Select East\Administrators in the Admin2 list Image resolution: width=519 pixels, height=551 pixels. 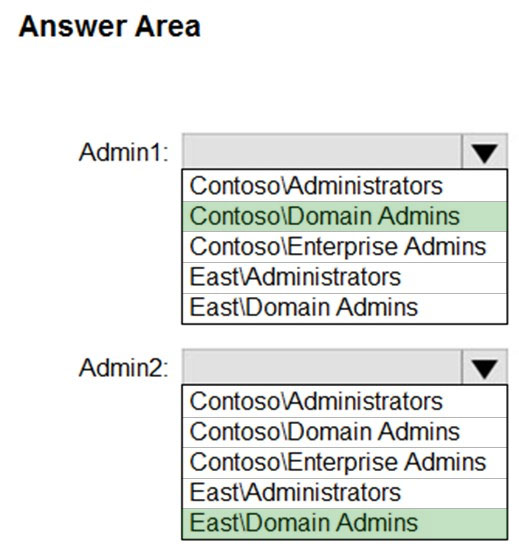345,493
